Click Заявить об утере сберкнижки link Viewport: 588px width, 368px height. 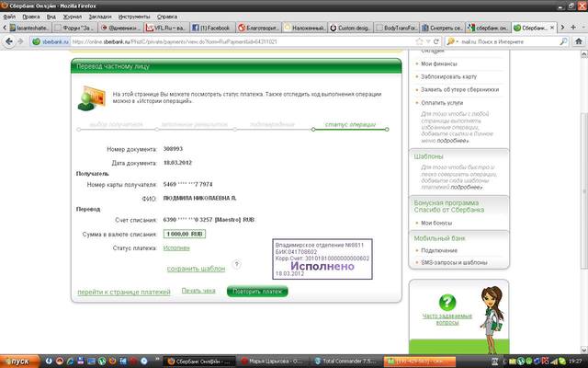click(459, 90)
